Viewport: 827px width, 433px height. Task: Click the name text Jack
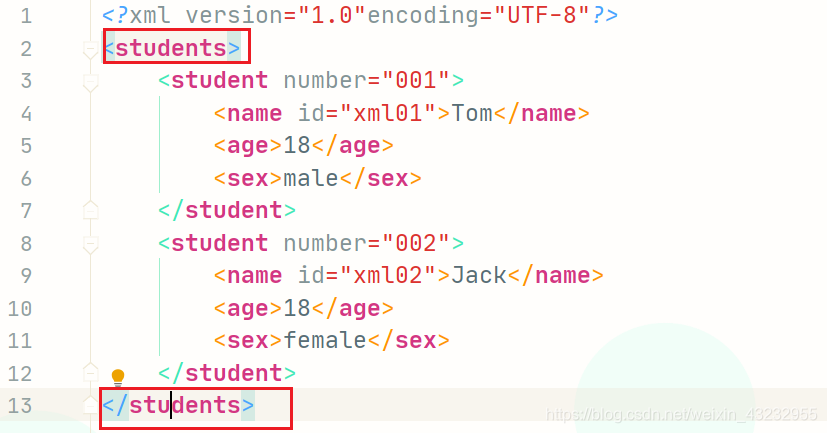(x=479, y=276)
